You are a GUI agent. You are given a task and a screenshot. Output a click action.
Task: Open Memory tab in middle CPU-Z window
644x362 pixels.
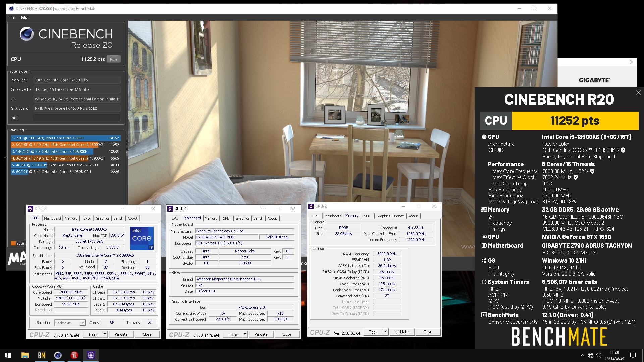pos(211,218)
